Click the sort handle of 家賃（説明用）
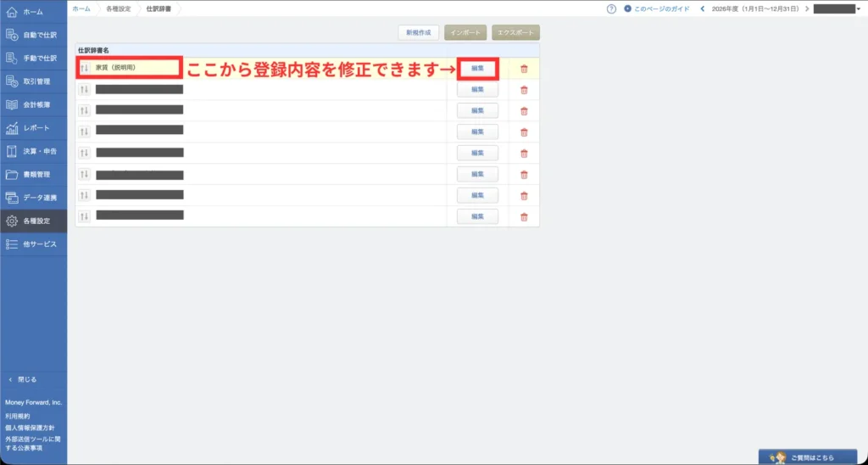868x465 pixels. [x=84, y=68]
